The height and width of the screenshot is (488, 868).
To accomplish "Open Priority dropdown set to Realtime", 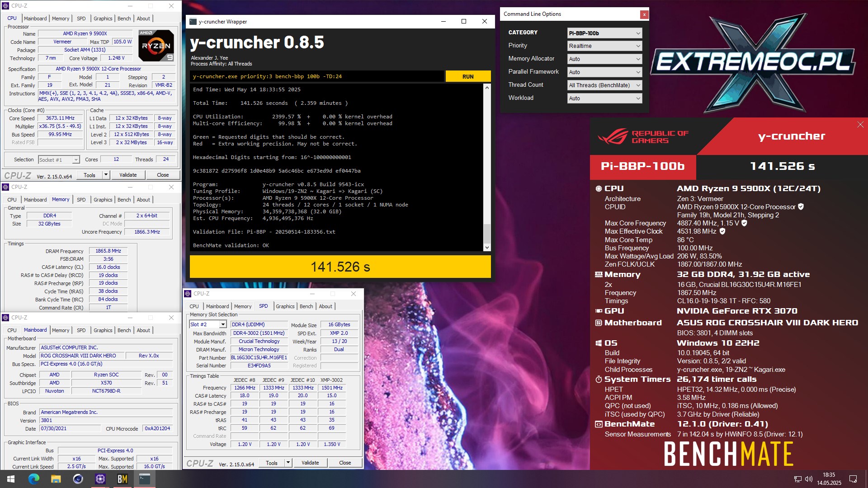I will (604, 46).
